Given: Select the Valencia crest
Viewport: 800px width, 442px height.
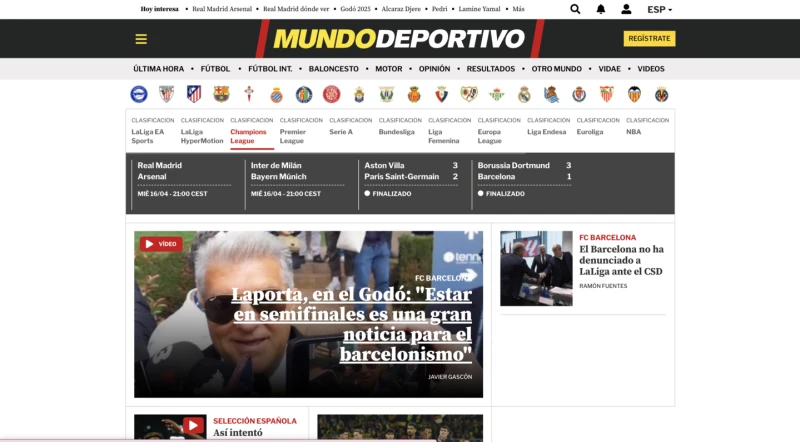Looking at the screenshot, I should pyautogui.click(x=634, y=94).
